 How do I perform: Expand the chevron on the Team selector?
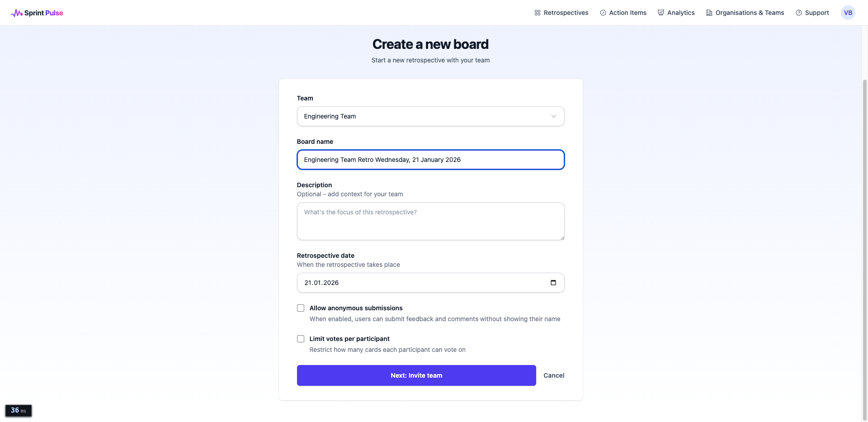(x=553, y=116)
